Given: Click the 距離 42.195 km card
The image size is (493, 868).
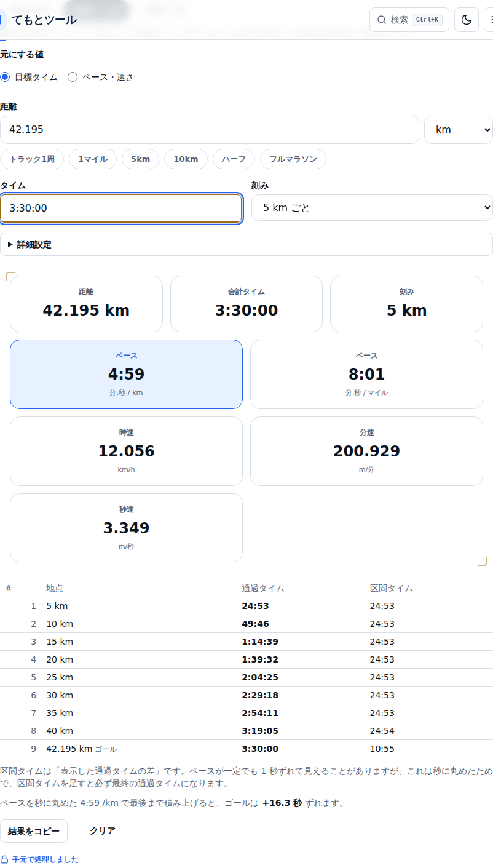Looking at the screenshot, I should coord(86,304).
